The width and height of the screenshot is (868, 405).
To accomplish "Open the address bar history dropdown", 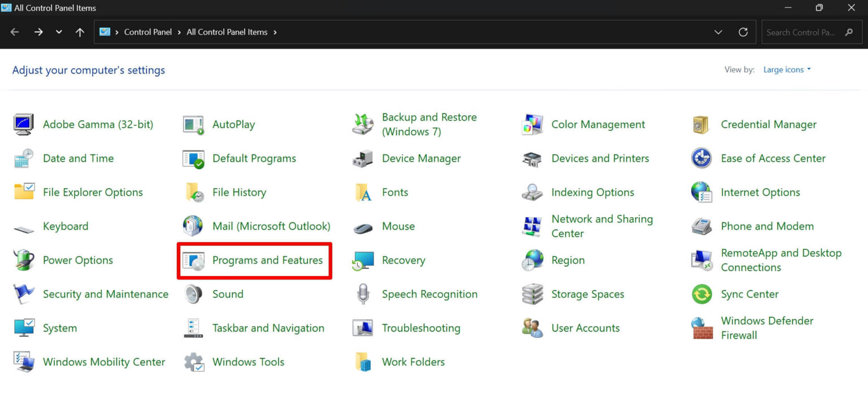I will pos(718,32).
